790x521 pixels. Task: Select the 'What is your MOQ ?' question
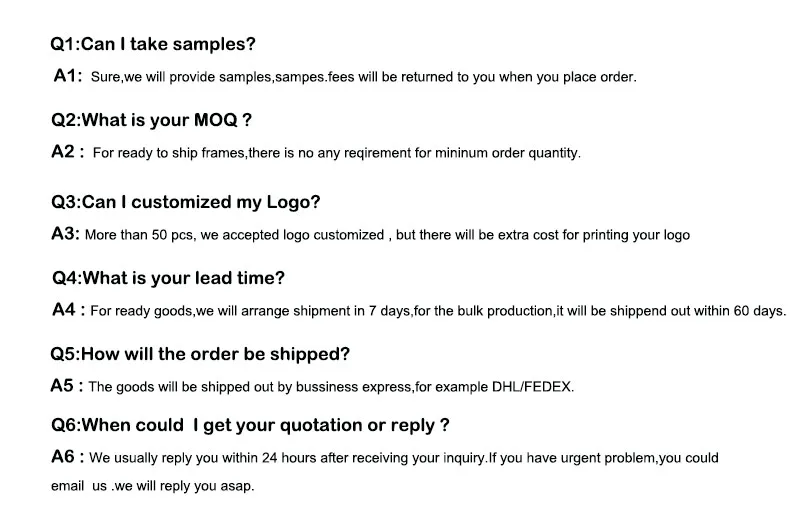pos(151,120)
